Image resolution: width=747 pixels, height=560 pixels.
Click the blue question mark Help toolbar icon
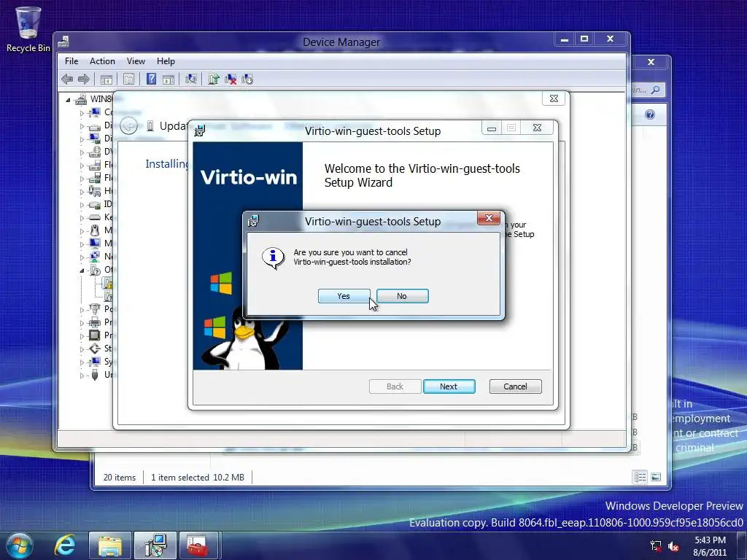151,79
